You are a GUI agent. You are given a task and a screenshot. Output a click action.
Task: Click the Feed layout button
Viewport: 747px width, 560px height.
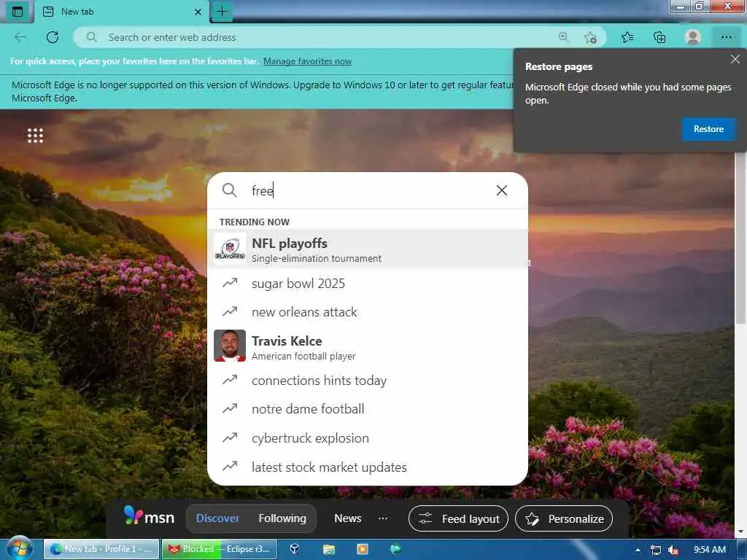(458, 518)
